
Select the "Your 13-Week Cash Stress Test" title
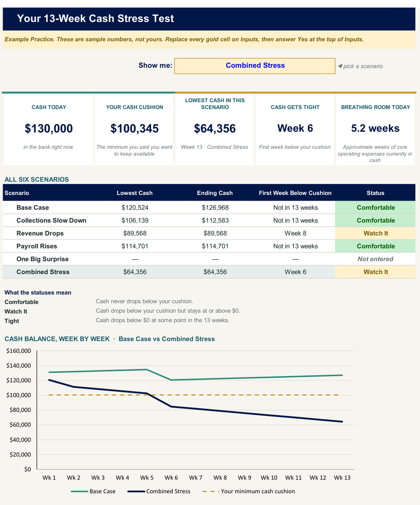click(x=95, y=19)
